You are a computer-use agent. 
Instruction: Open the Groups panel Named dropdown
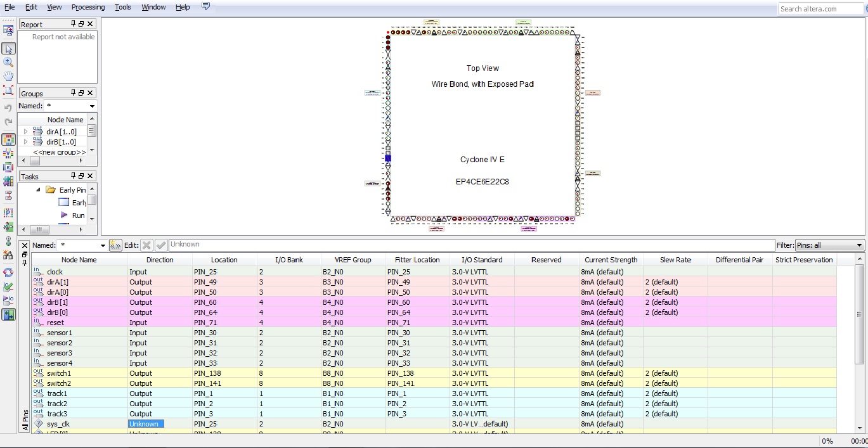[92, 106]
